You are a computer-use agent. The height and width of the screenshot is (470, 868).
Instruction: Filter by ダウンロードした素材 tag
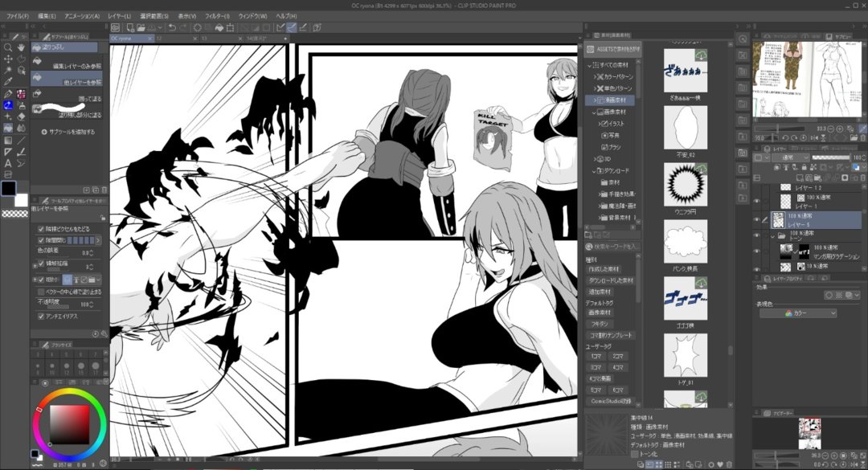(x=611, y=280)
